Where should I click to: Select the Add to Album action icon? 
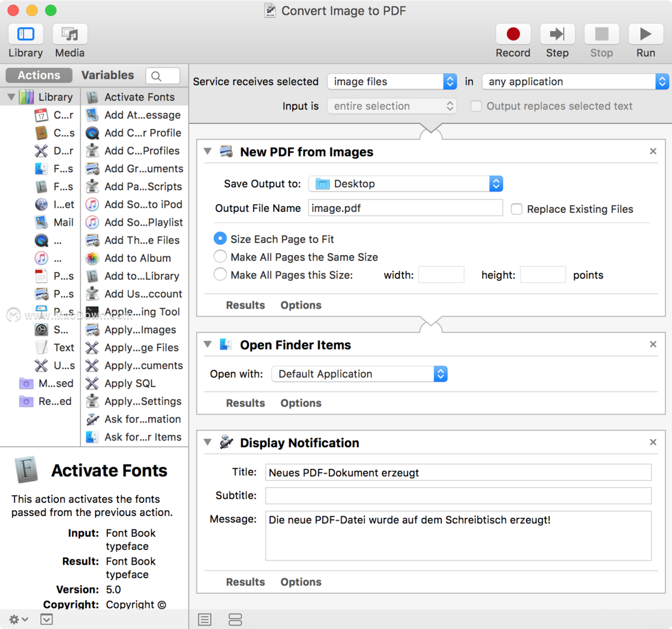click(92, 258)
